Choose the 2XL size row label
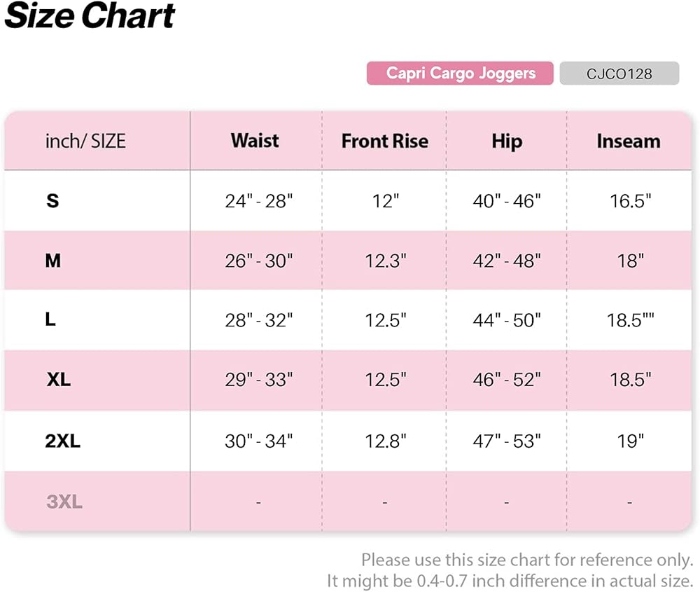700x592 pixels. 63,441
